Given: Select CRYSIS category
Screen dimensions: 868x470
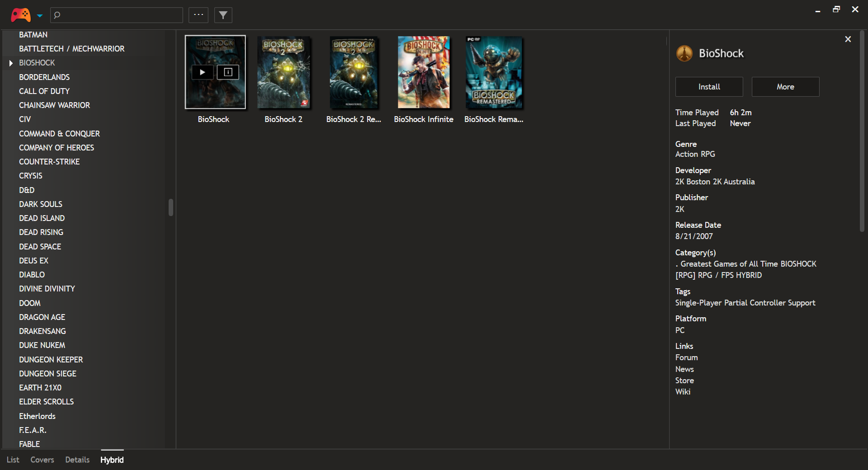Looking at the screenshot, I should point(31,176).
